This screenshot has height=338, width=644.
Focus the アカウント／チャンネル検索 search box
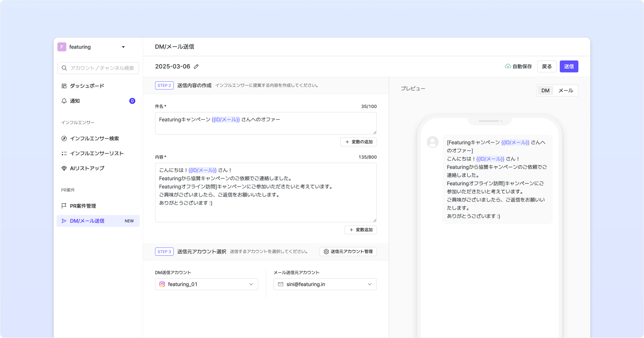[102, 68]
